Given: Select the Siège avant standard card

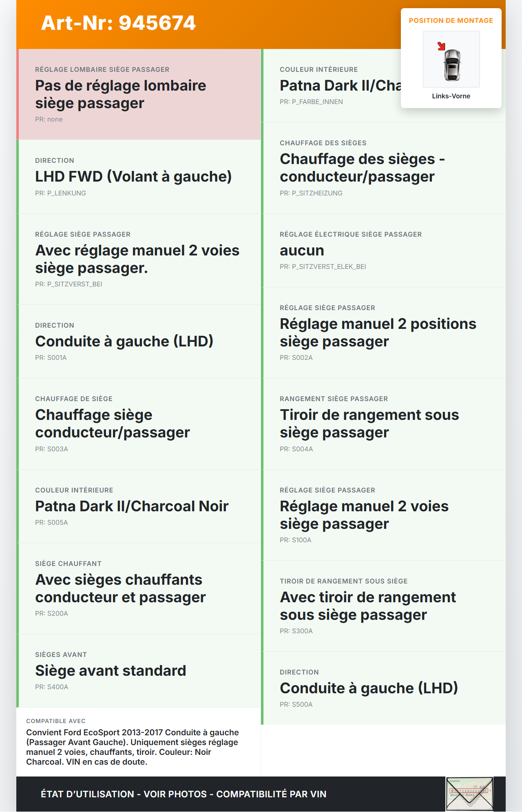Looking at the screenshot, I should coord(139,671).
